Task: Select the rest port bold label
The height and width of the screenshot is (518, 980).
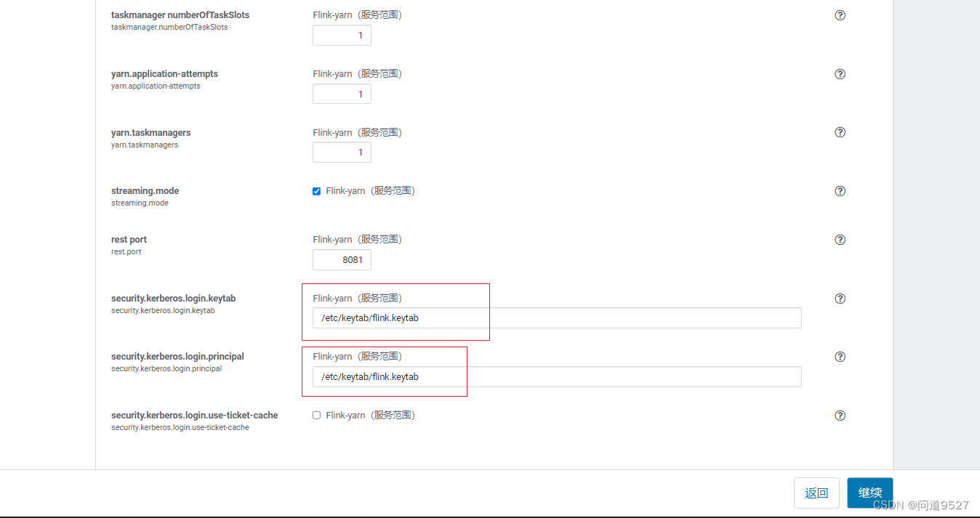Action: pos(129,240)
